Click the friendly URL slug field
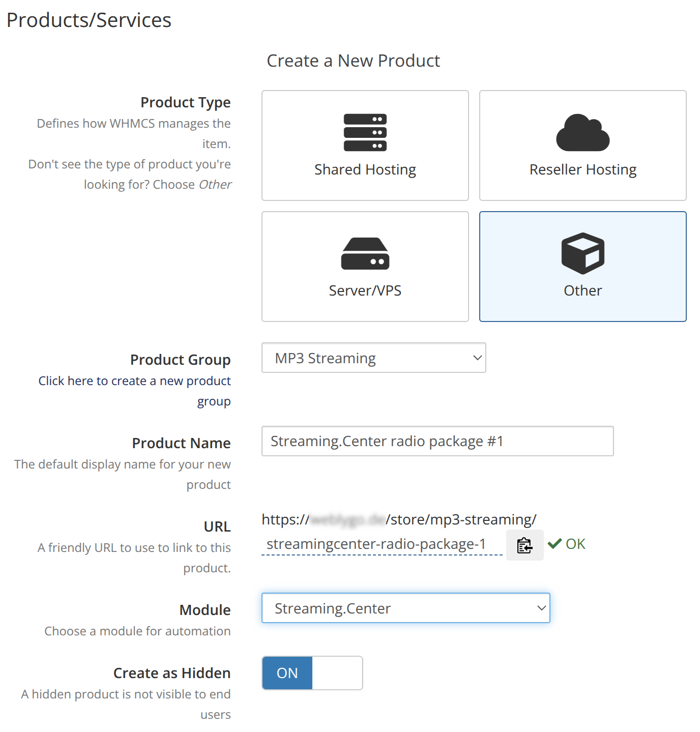Screen dimensions: 700x732 point(382,544)
